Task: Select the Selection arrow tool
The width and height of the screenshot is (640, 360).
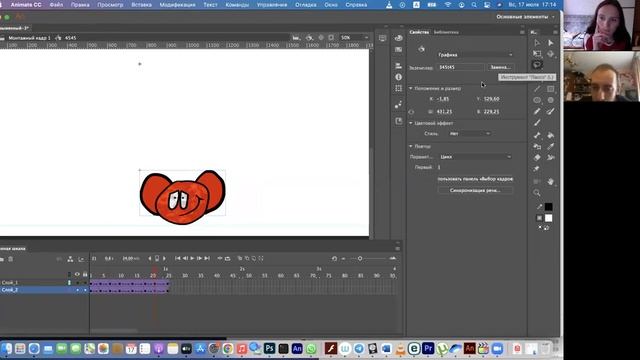Action: coord(537,43)
